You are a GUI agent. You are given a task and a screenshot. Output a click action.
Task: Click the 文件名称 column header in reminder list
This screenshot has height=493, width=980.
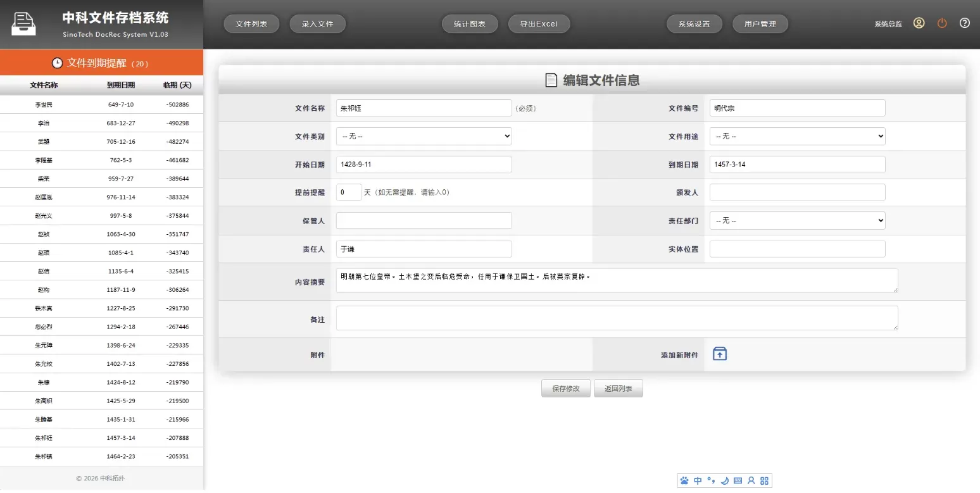point(44,85)
